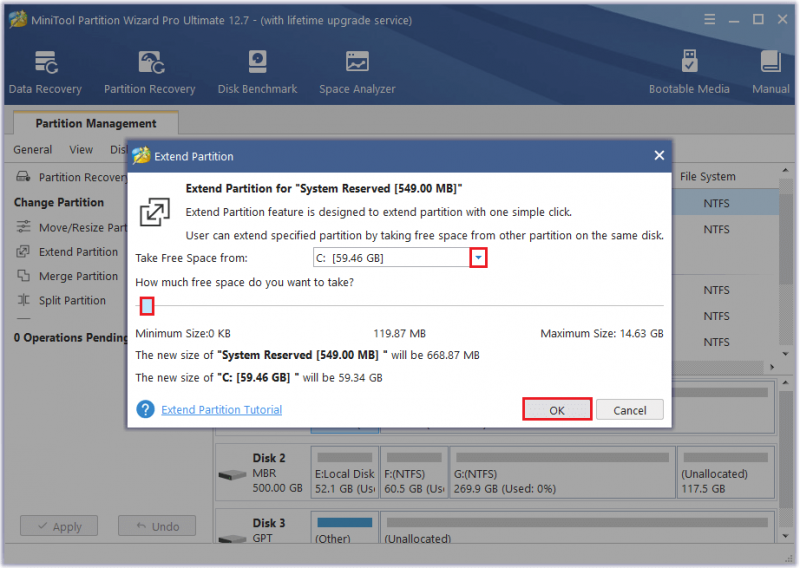
Task: Choose Merge Partition in sidebar
Action: (67, 276)
